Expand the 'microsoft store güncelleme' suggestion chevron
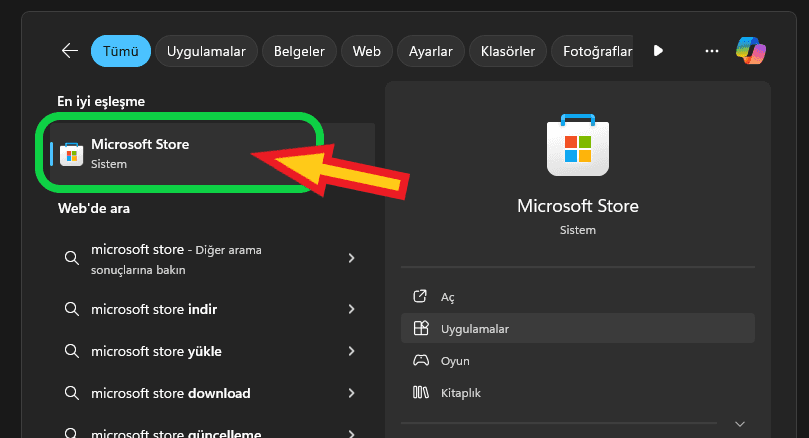 [351, 434]
